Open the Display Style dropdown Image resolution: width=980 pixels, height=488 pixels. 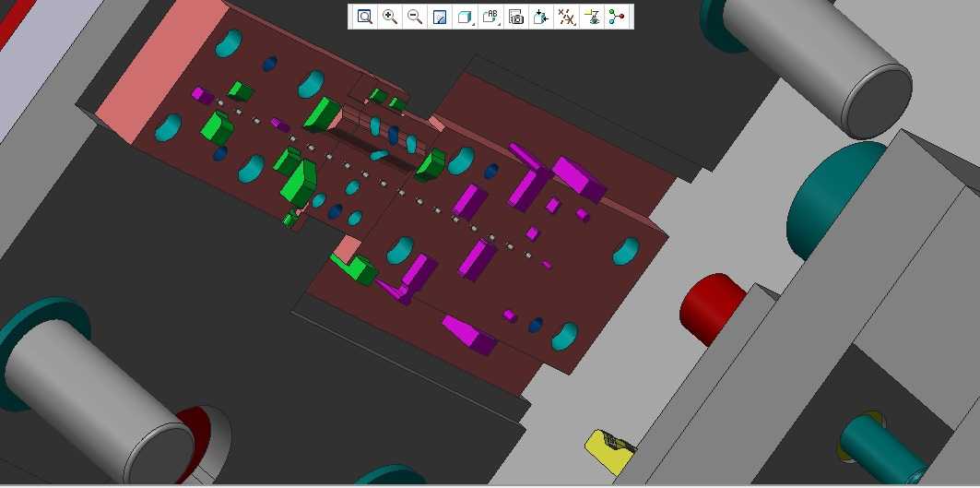pos(466,17)
